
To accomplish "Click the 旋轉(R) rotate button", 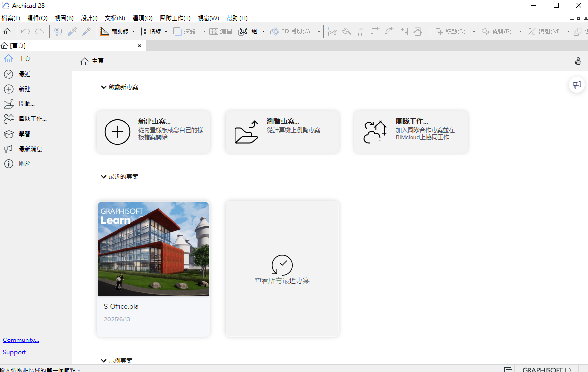I will (497, 31).
